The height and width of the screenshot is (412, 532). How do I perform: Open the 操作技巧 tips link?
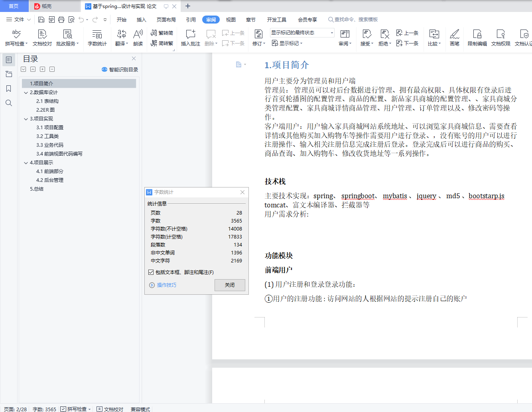tap(163, 285)
